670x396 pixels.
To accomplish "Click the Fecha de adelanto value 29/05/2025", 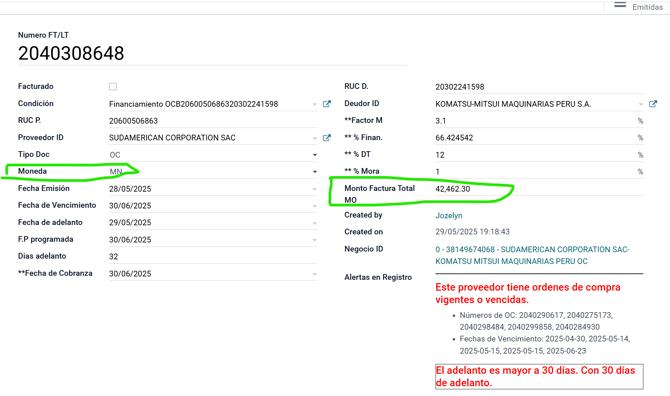I will click(130, 223).
